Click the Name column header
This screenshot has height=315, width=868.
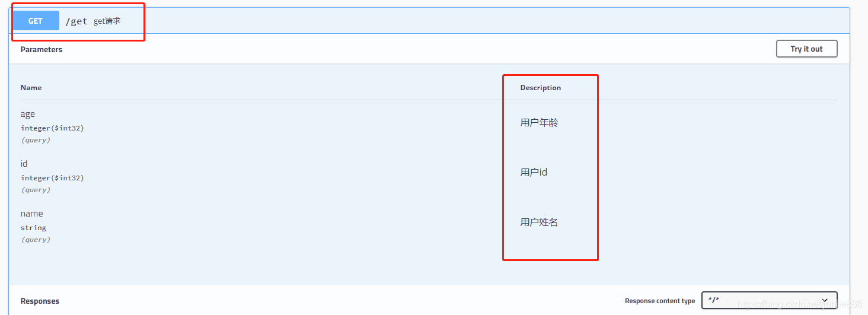tap(31, 87)
